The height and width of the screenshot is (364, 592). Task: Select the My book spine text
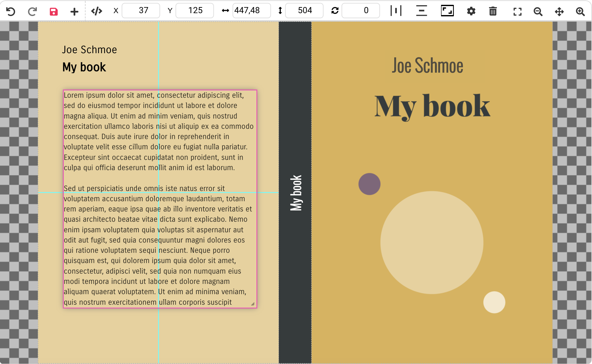tap(296, 192)
